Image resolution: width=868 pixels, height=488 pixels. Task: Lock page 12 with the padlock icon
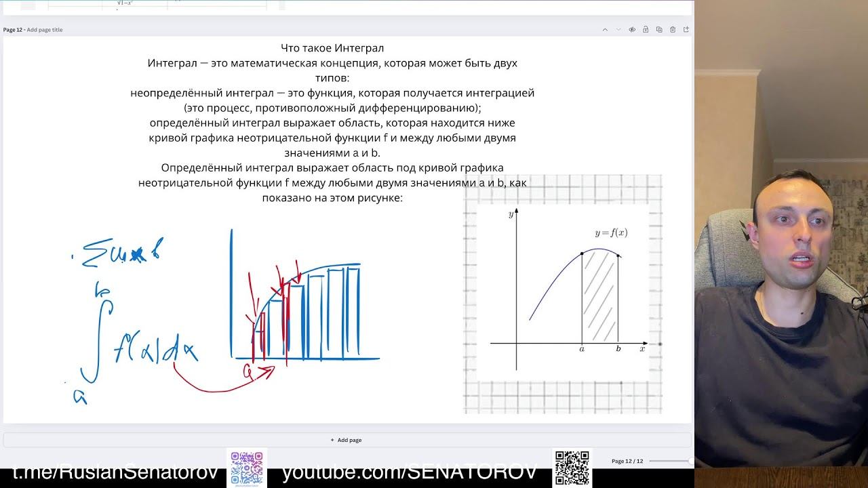click(x=646, y=30)
